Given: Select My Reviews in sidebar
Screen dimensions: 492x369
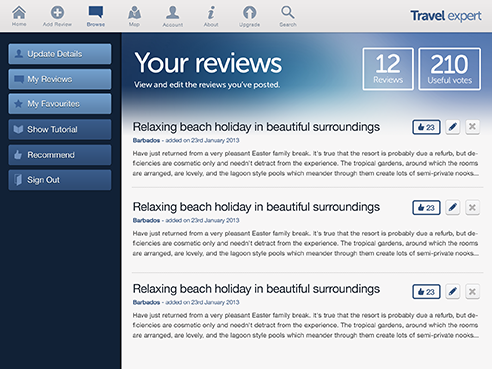Looking at the screenshot, I should tap(60, 79).
